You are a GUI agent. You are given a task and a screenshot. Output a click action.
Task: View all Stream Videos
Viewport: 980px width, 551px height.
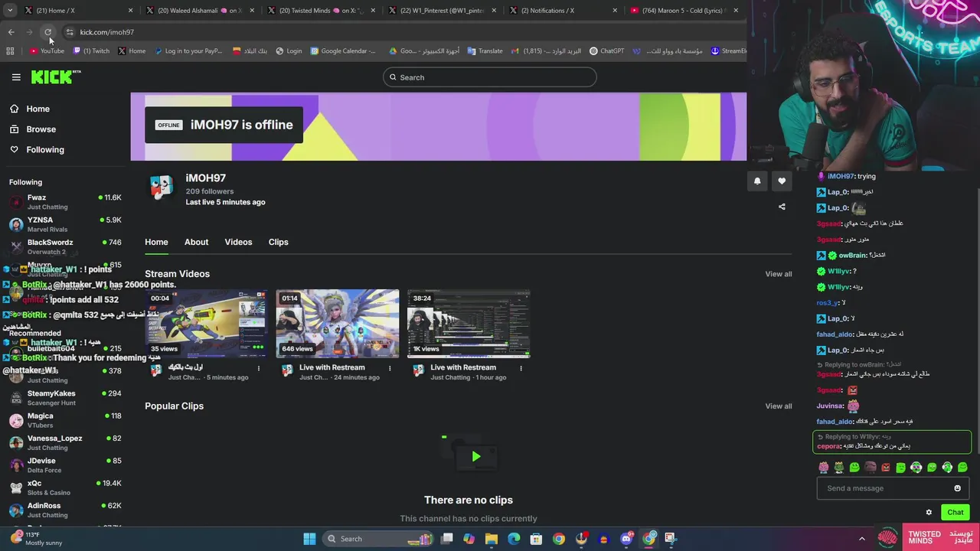(x=779, y=274)
